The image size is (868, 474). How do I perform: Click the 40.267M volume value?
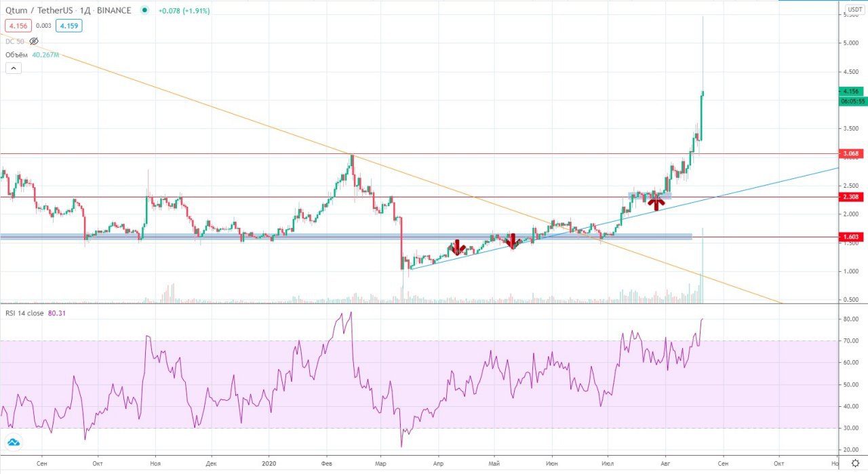click(45, 55)
